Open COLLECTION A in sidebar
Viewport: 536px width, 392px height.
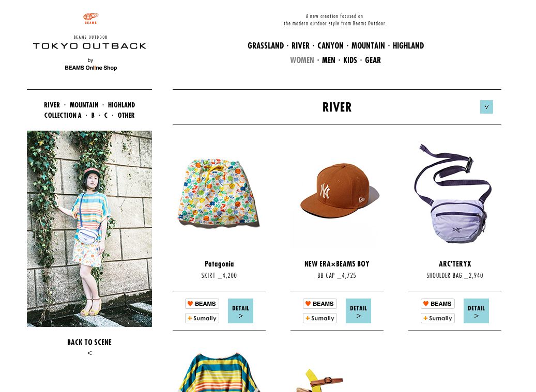(x=63, y=115)
